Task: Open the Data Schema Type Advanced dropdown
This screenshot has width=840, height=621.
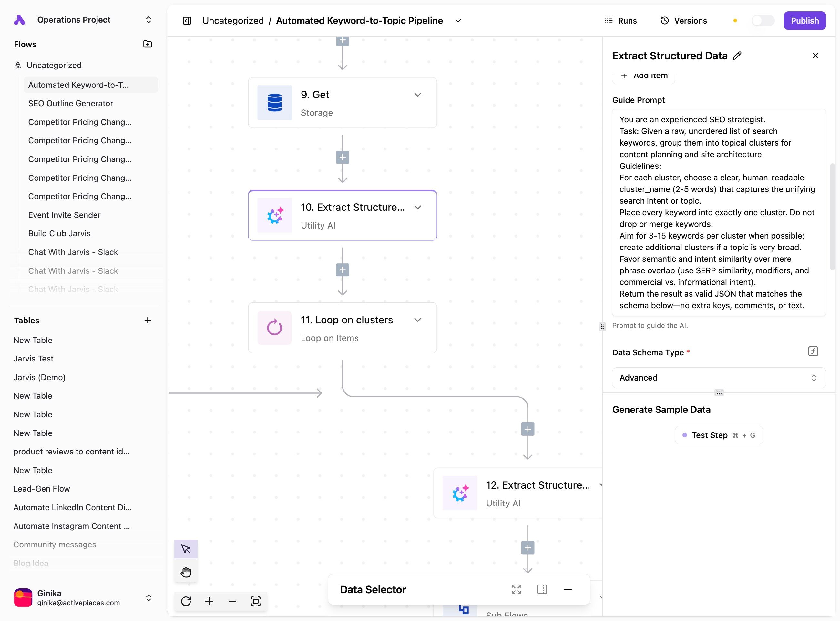Action: 719,378
